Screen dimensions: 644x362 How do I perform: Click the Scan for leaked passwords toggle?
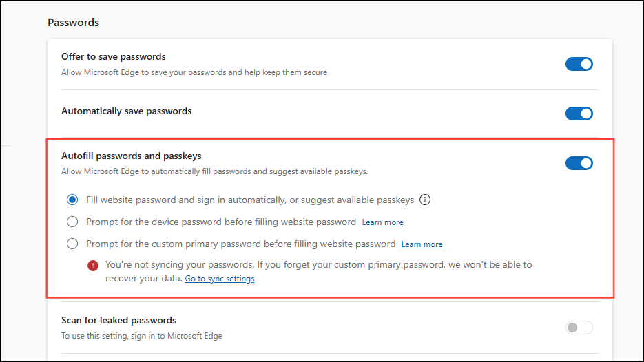579,328
